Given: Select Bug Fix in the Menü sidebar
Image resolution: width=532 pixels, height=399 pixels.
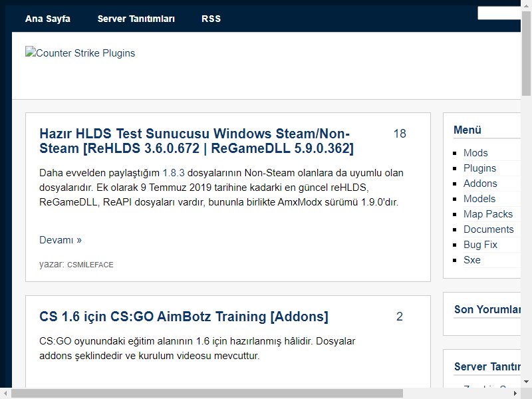Looking at the screenshot, I should (480, 245).
